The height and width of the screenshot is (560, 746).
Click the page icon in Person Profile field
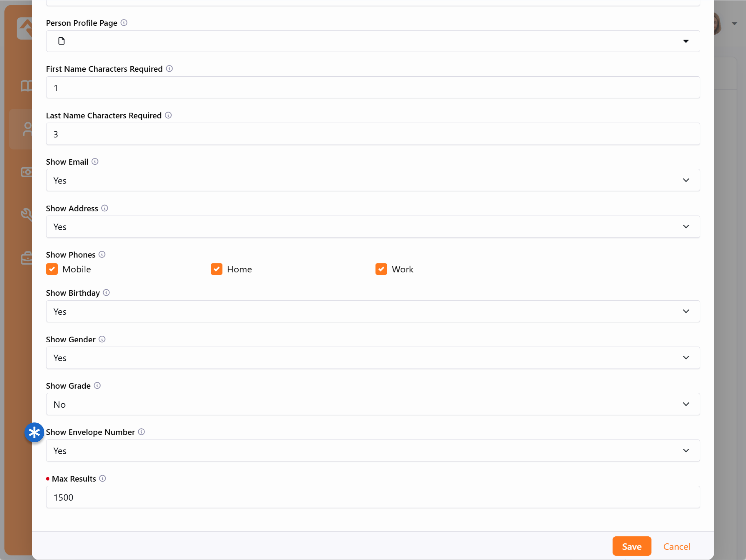(x=61, y=41)
